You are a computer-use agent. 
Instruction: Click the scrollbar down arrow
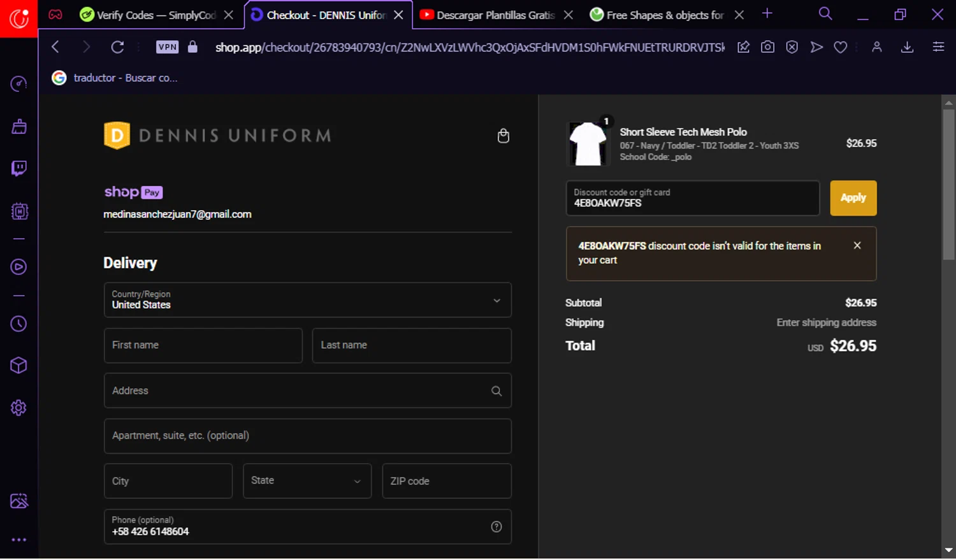pos(948,550)
